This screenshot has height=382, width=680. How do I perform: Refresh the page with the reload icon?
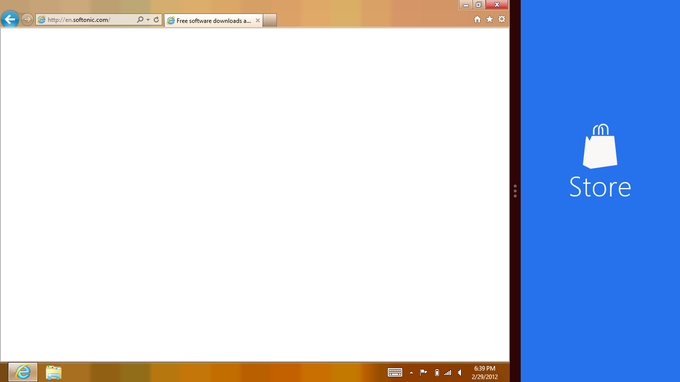click(x=157, y=20)
